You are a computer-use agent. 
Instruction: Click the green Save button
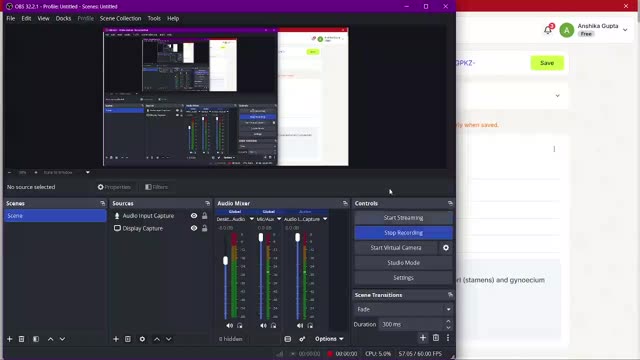547,63
